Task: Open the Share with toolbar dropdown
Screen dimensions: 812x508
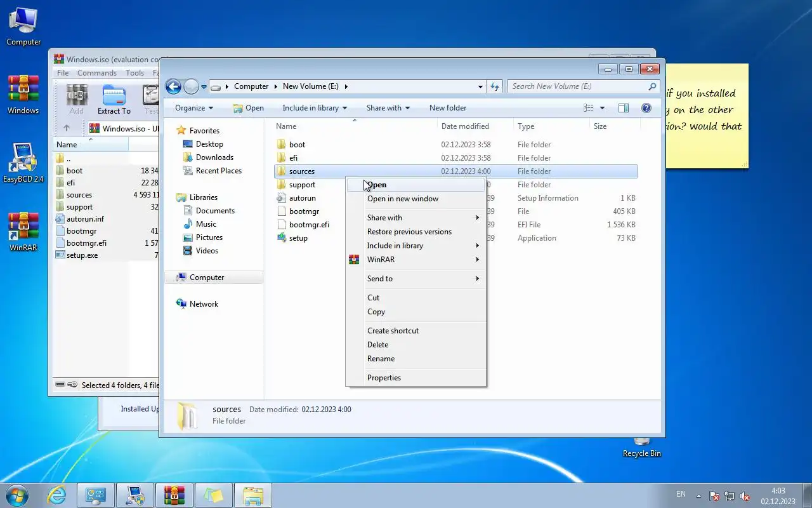Action: point(388,108)
